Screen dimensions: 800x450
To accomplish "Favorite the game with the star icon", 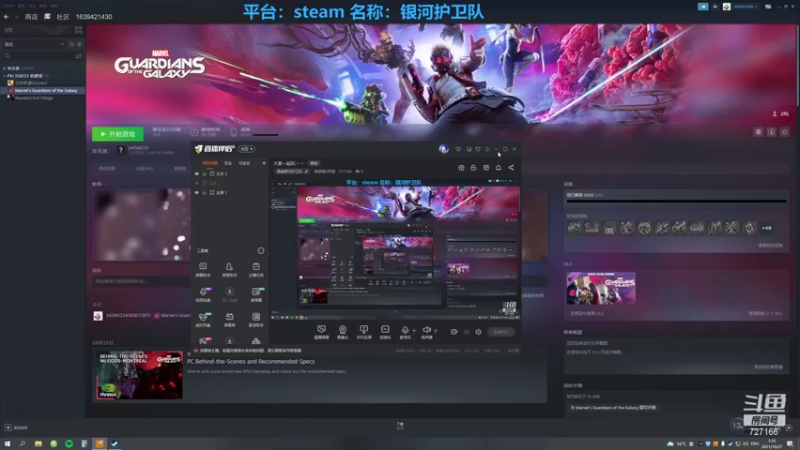I will [x=785, y=132].
